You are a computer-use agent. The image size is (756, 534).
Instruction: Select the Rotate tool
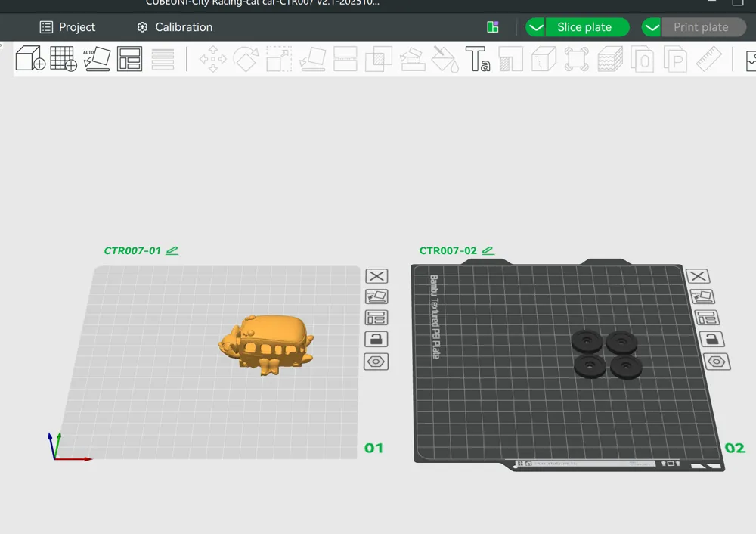[x=246, y=58]
